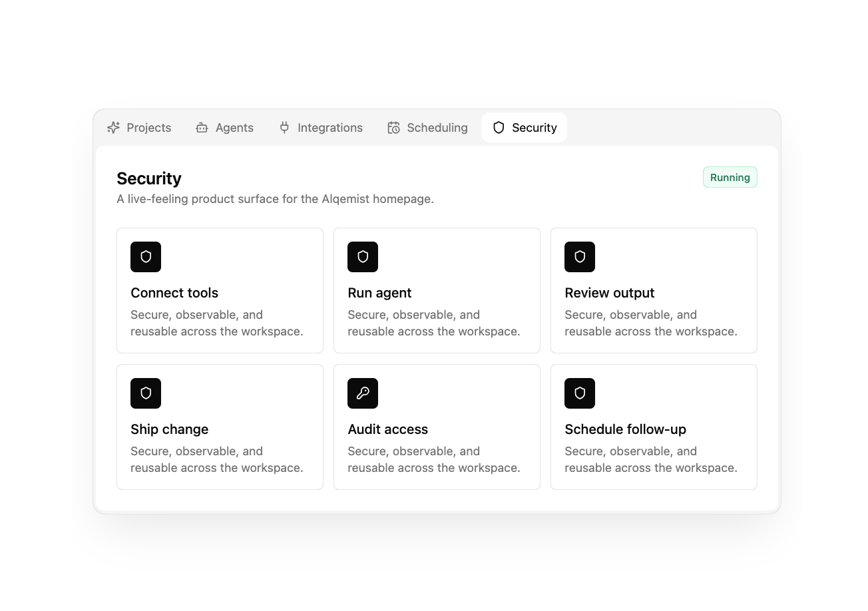Screen dimensions: 868x611
Task: Click the shield icon on Review output card
Action: coord(580,257)
